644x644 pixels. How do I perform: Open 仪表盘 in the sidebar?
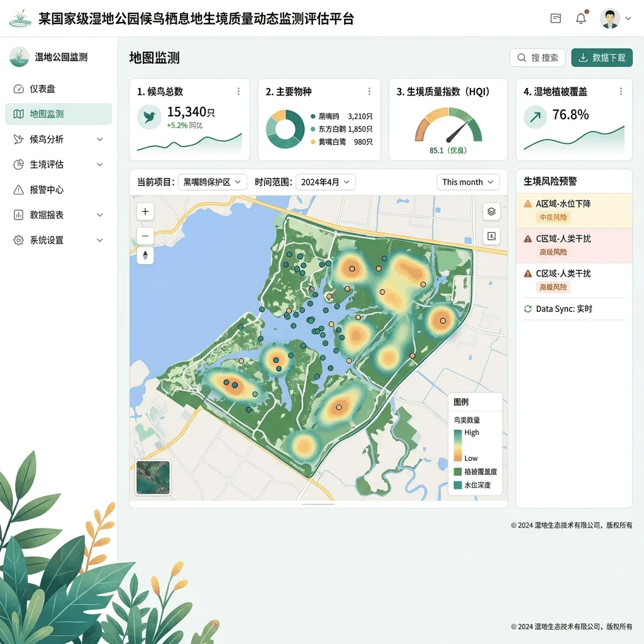[x=58, y=89]
